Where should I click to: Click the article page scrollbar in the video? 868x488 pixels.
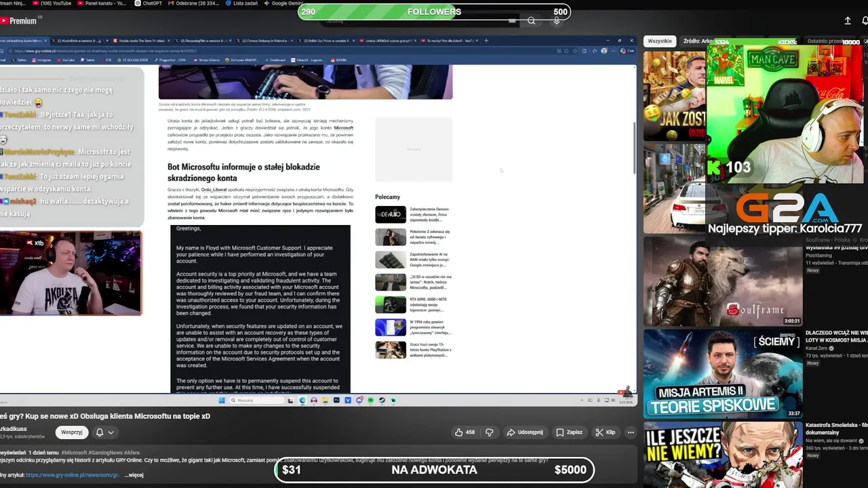(x=634, y=149)
